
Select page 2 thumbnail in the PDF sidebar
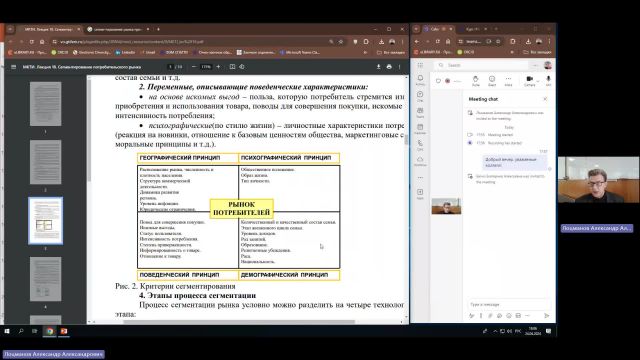pyautogui.click(x=45, y=162)
